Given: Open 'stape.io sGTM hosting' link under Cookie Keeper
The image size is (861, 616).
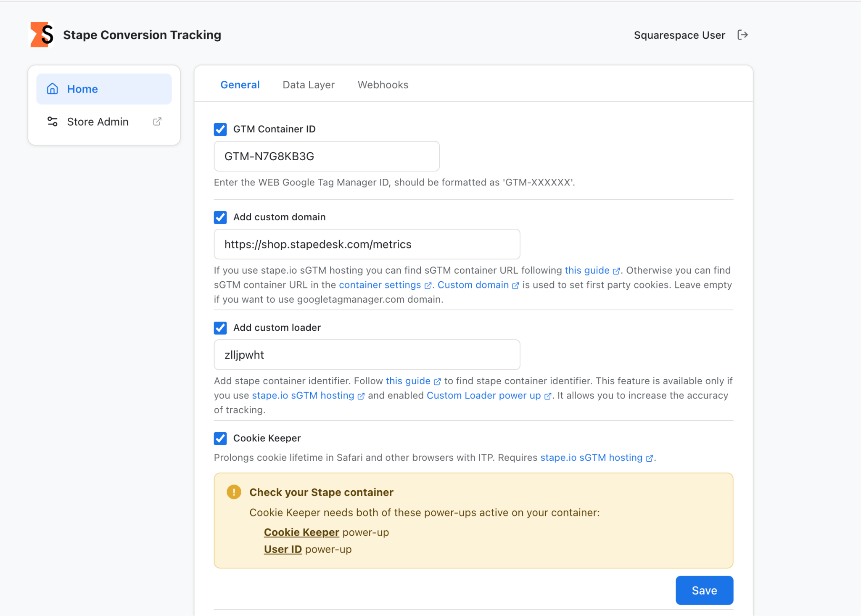Looking at the screenshot, I should [x=597, y=457].
